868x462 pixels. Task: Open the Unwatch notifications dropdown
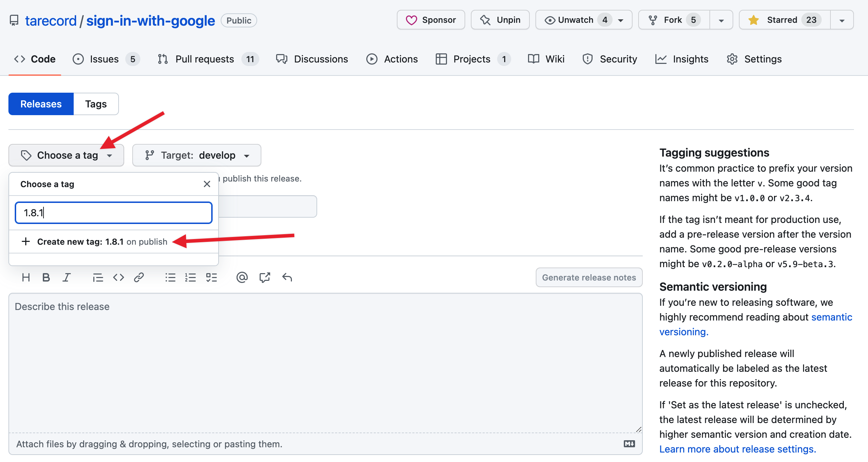pyautogui.click(x=583, y=20)
